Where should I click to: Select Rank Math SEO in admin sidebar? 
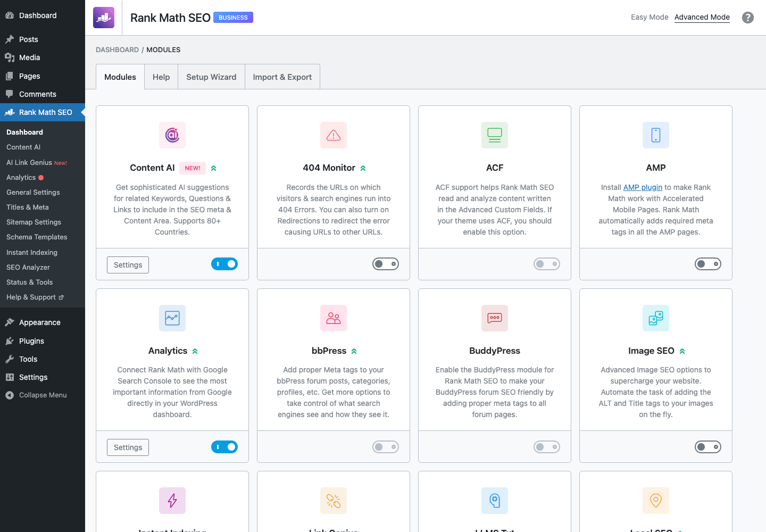click(x=43, y=112)
